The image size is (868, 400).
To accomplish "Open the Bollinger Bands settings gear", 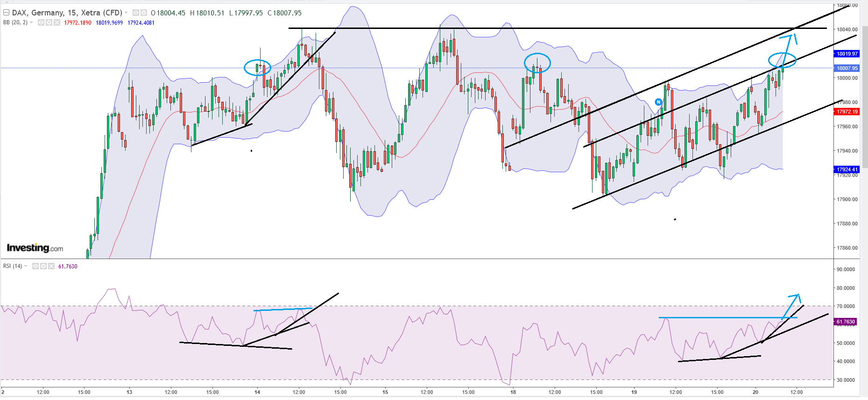I will pos(49,22).
